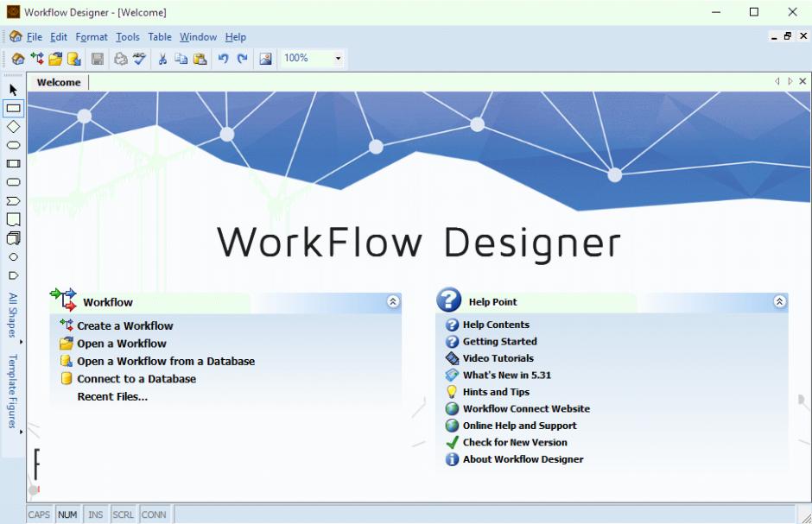Click the new workflow toolbar icon
The width and height of the screenshot is (812, 524).
37,59
